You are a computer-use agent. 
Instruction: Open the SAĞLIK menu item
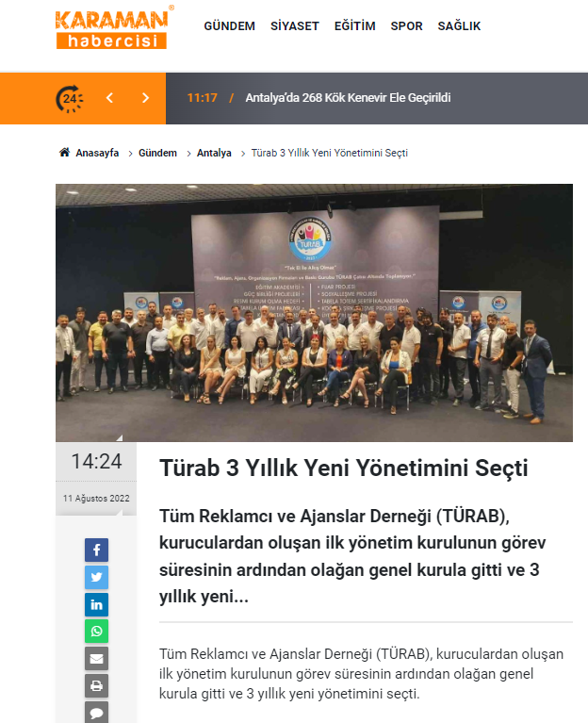(459, 26)
